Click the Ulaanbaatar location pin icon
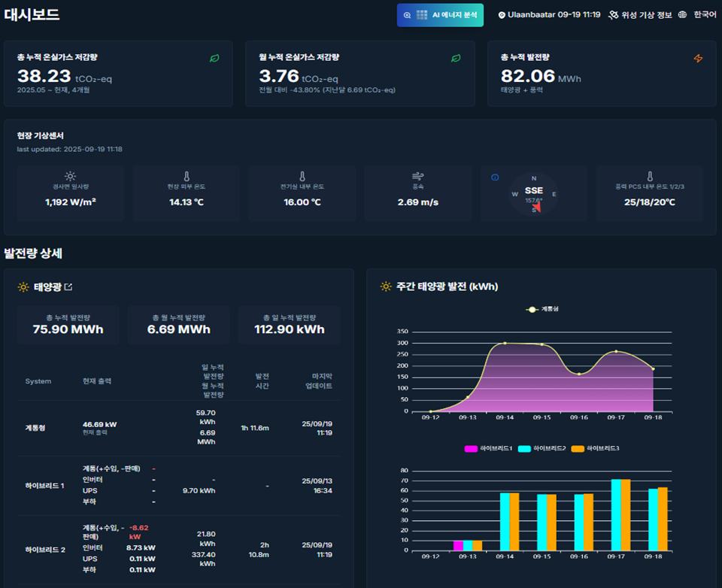 click(x=502, y=15)
